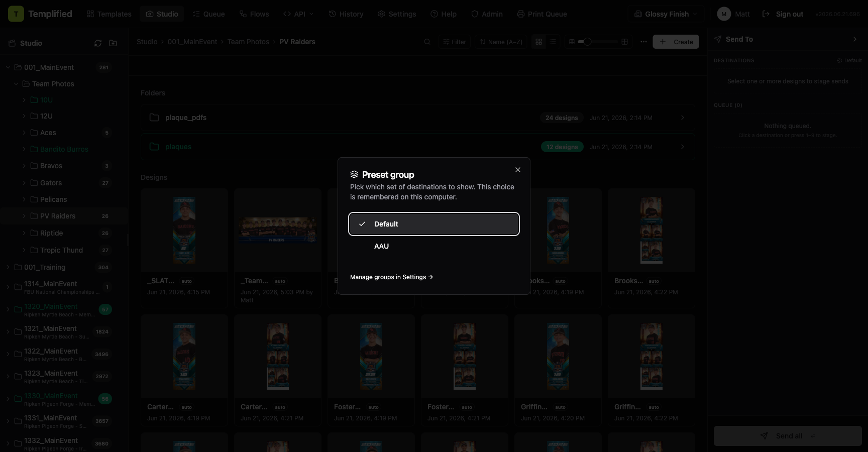
Task: Select the 12U folder
Action: pos(46,116)
